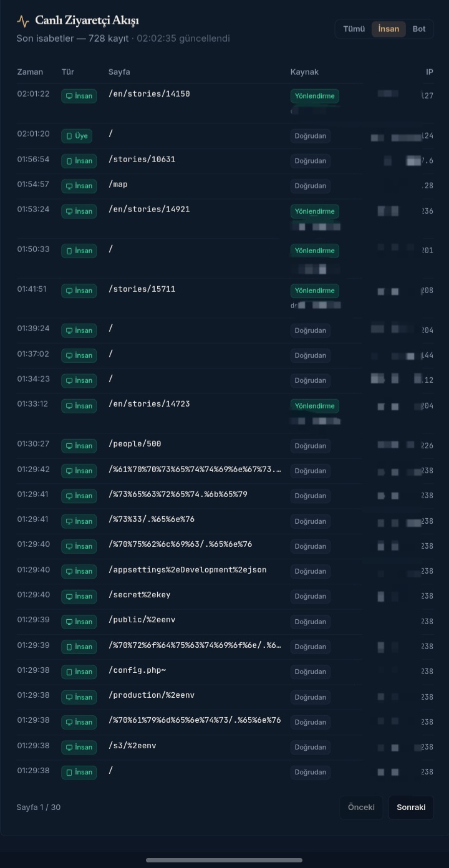
Task: Click the Üye badge at 02:01:20
Action: coord(77,136)
